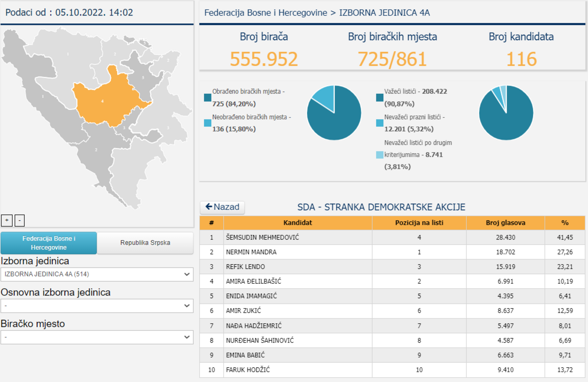Click the Pozicija na listi column header
This screenshot has height=382, width=588.
419,223
